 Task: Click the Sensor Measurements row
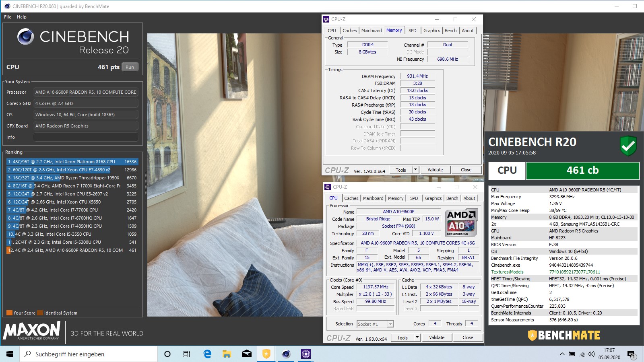[x=563, y=320]
